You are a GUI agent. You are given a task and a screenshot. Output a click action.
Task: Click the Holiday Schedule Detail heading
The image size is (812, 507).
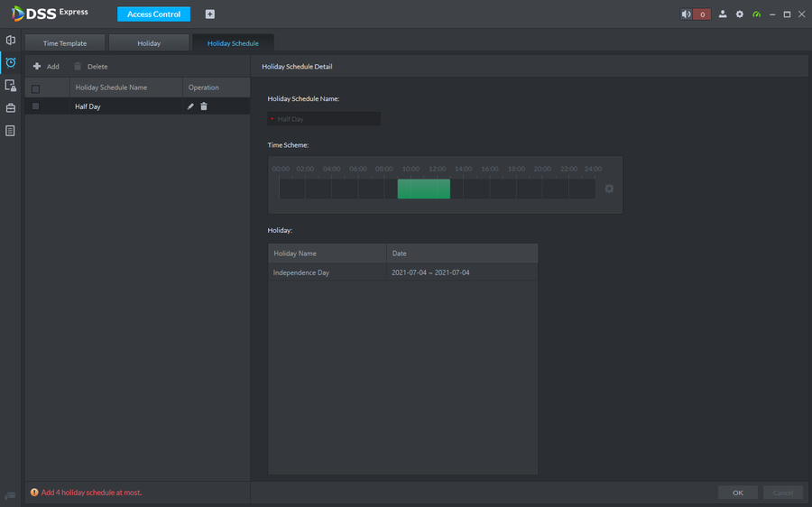(x=297, y=66)
